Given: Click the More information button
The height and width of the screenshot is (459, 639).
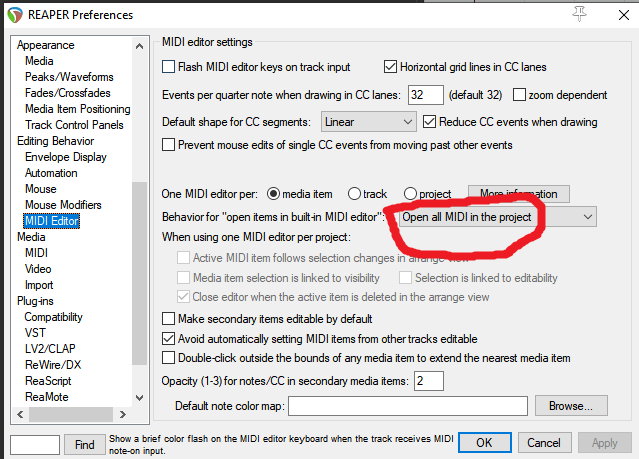Looking at the screenshot, I should (x=519, y=194).
